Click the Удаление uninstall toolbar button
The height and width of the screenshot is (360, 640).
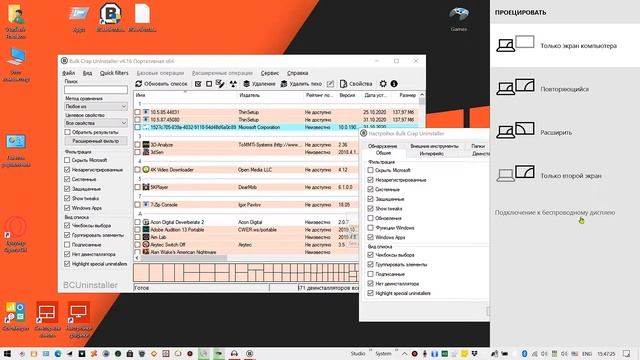pyautogui.click(x=259, y=84)
